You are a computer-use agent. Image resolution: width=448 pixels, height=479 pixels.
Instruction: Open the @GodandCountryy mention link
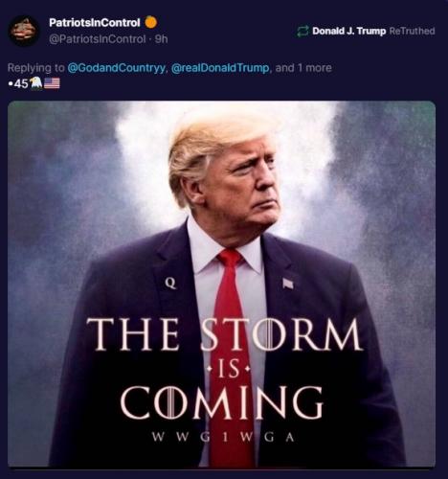coord(117,68)
